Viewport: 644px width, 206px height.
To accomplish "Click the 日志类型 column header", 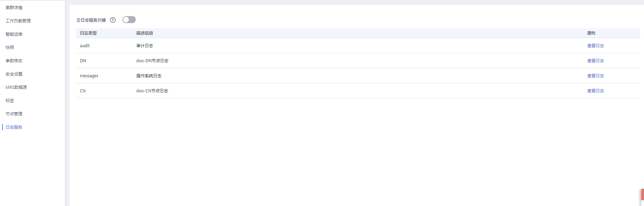I will [88, 33].
